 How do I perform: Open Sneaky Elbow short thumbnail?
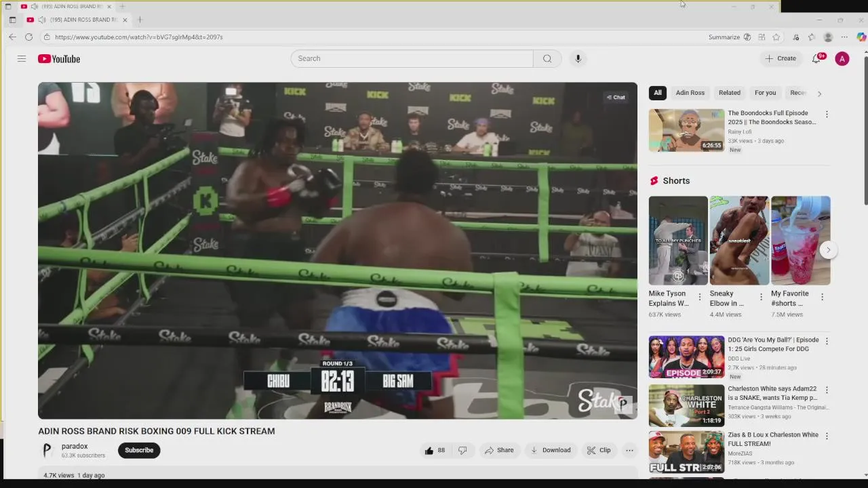(x=739, y=241)
